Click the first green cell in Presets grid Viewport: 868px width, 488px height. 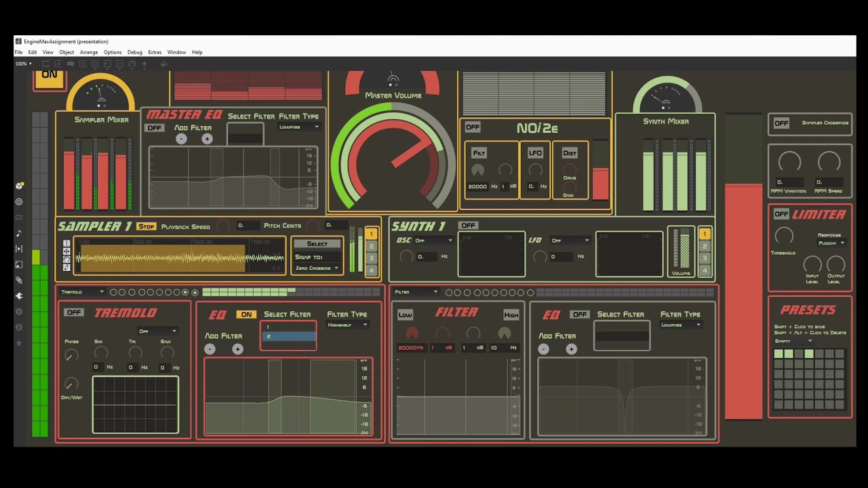pos(778,354)
